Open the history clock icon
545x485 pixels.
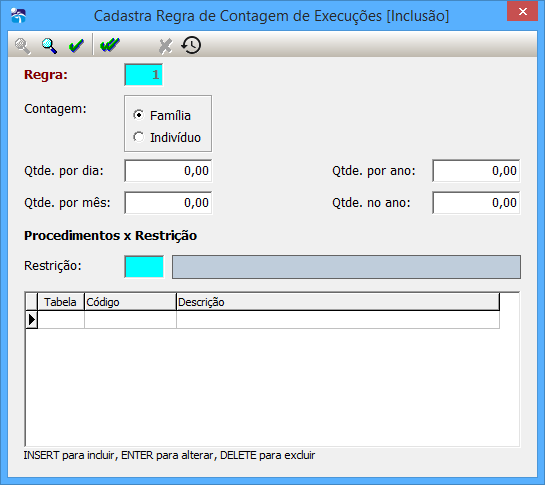[x=191, y=45]
